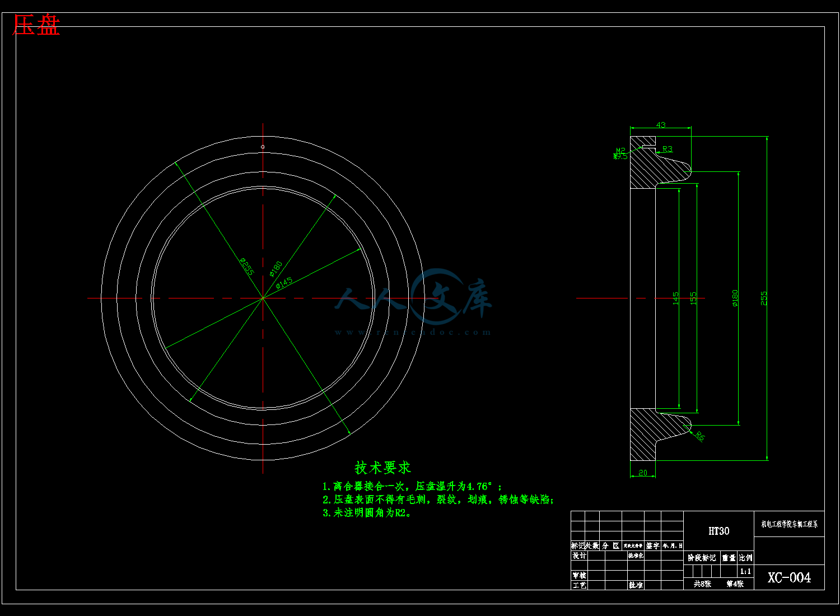Select the 共8张 sheet count text

(x=702, y=584)
